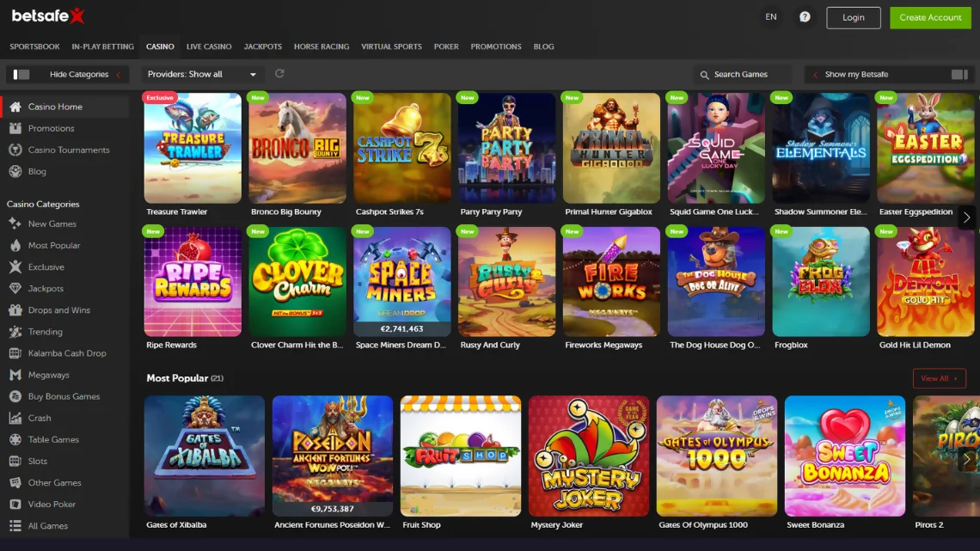The image size is (980, 551).
Task: Open the Clover Charm game thumbnail
Action: point(297,282)
